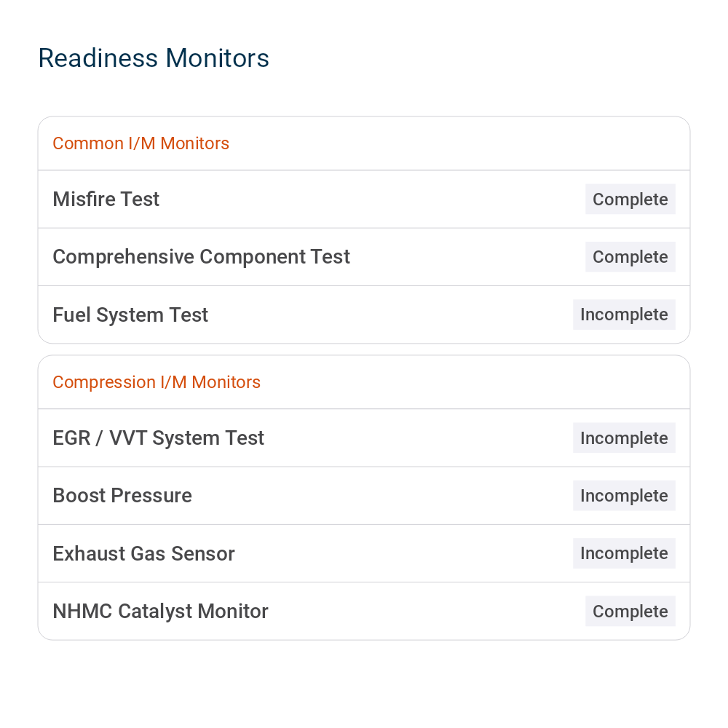The height and width of the screenshot is (728, 728).
Task: Click Complete badge beside Comprehensive Component Test
Action: tap(630, 257)
